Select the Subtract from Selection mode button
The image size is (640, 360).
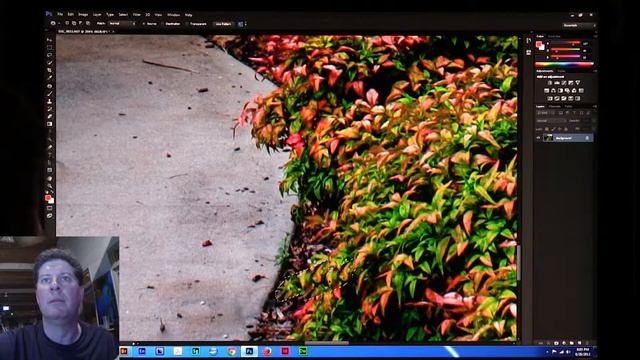click(x=81, y=23)
